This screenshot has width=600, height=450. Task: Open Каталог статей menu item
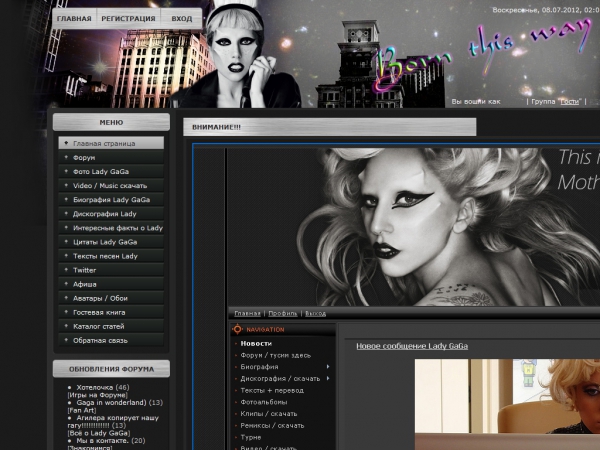111,326
